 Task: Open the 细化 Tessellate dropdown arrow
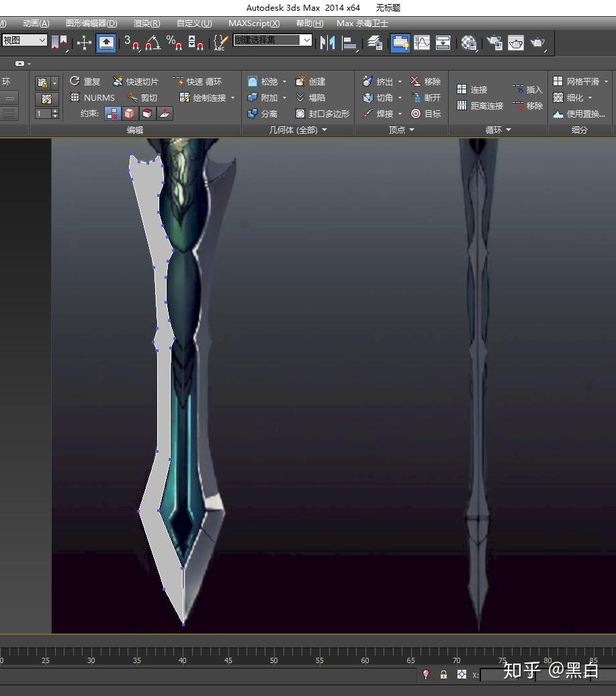pos(590,97)
